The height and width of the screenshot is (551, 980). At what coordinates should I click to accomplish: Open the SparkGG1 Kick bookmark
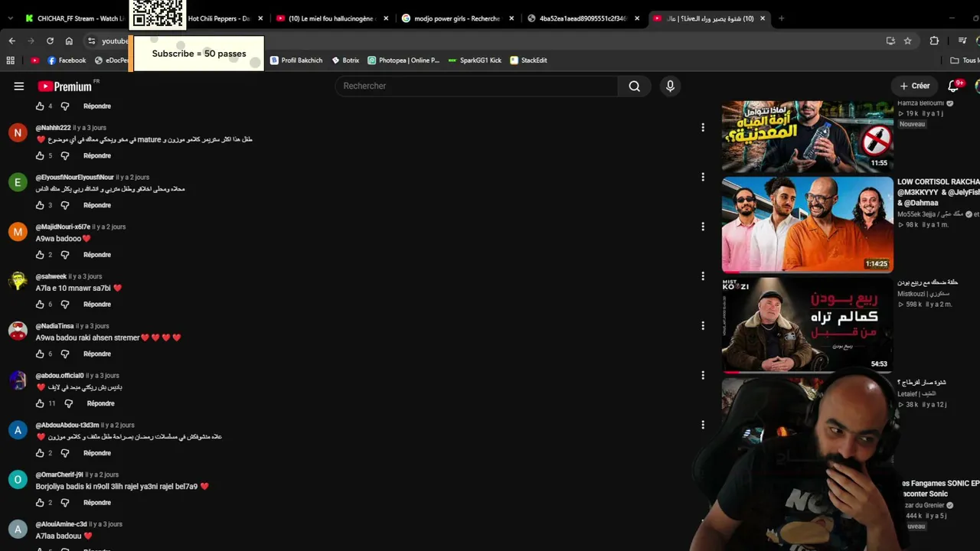pyautogui.click(x=475, y=60)
